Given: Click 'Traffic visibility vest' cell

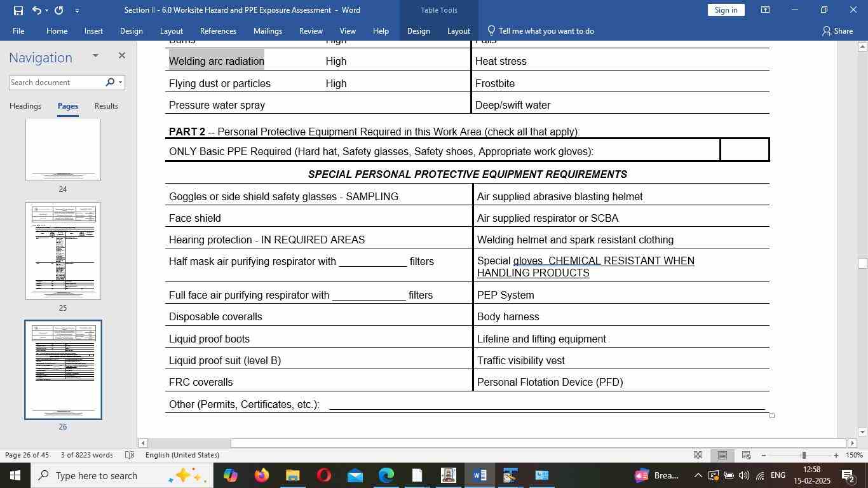Looking at the screenshot, I should point(622,360).
